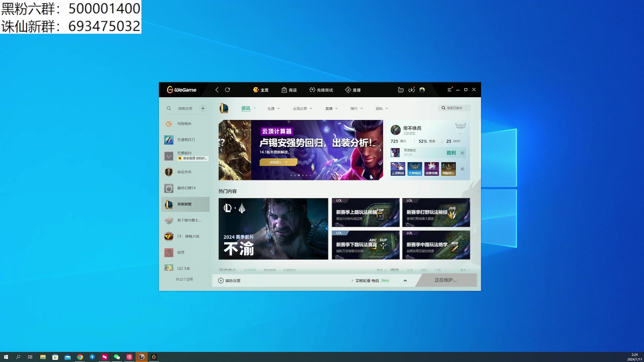644x362 pixels.
Task: Click the 正在维护 button
Action: click(445, 280)
